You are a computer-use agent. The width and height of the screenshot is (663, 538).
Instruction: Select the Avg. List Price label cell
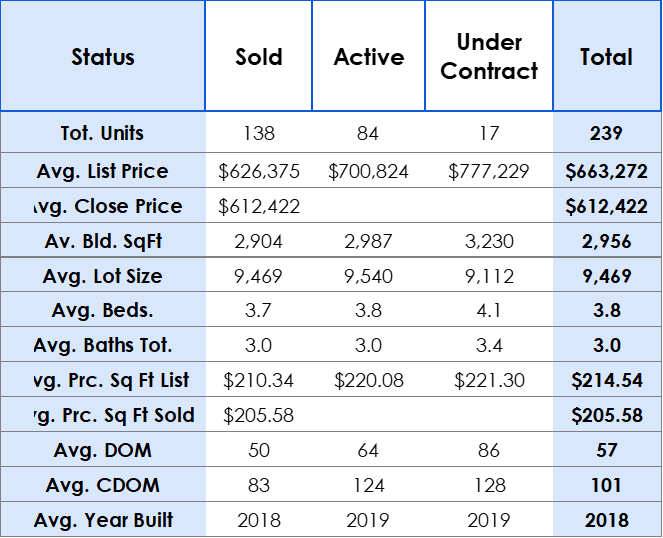click(103, 171)
